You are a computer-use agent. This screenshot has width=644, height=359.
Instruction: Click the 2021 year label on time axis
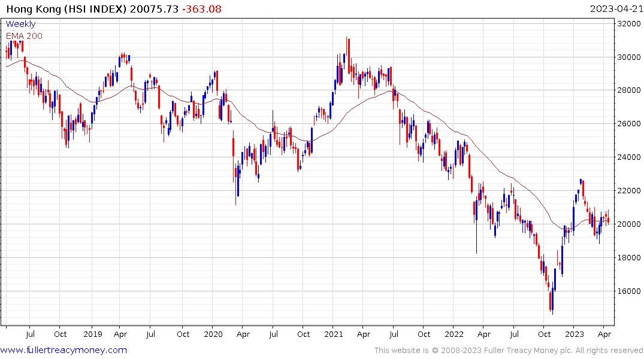(x=334, y=334)
